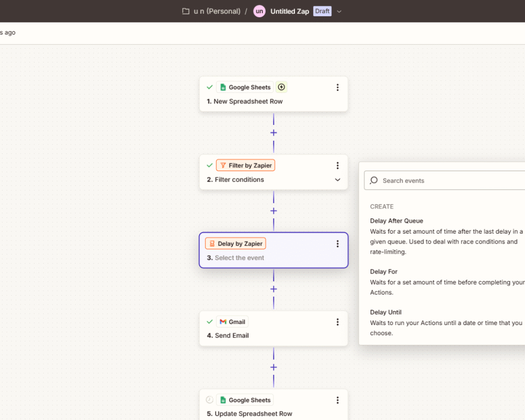
Task: Click the green checkmark on Filter step
Action: (x=209, y=165)
